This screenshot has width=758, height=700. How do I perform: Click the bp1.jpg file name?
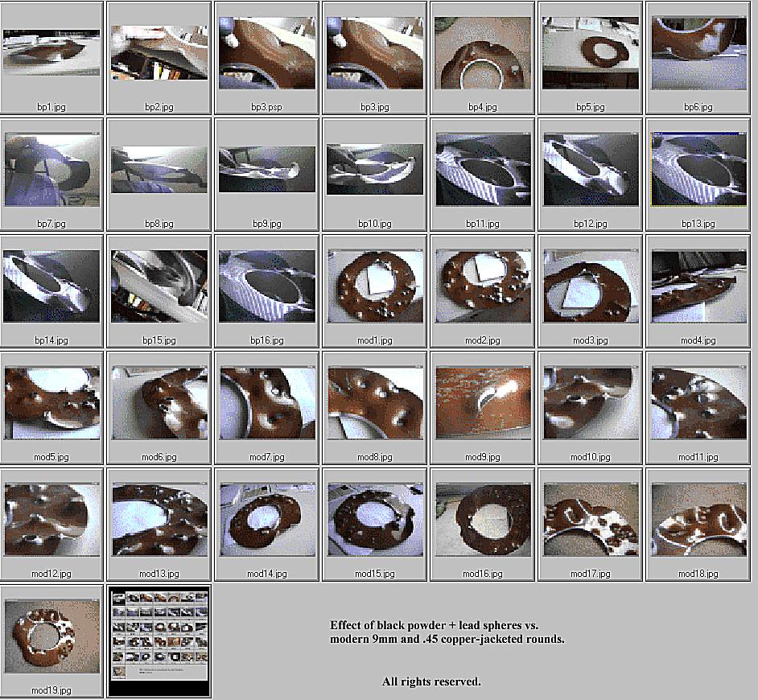point(51,107)
